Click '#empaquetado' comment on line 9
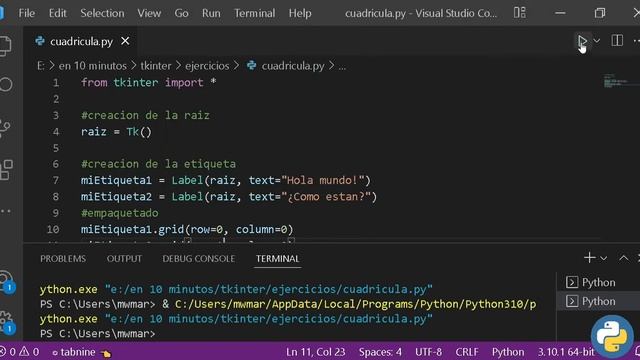 click(120, 213)
